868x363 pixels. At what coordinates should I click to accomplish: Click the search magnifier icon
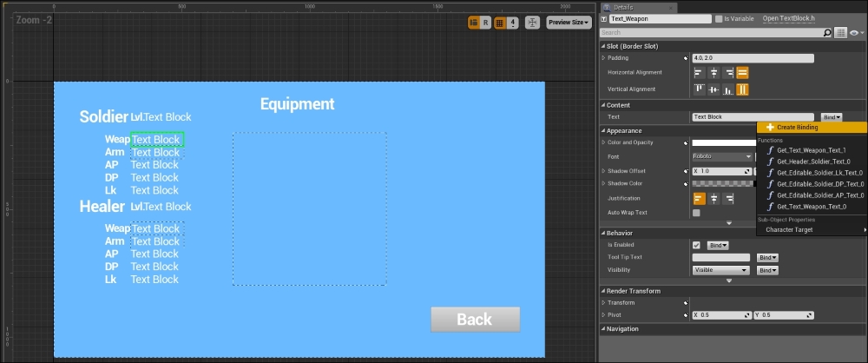827,33
